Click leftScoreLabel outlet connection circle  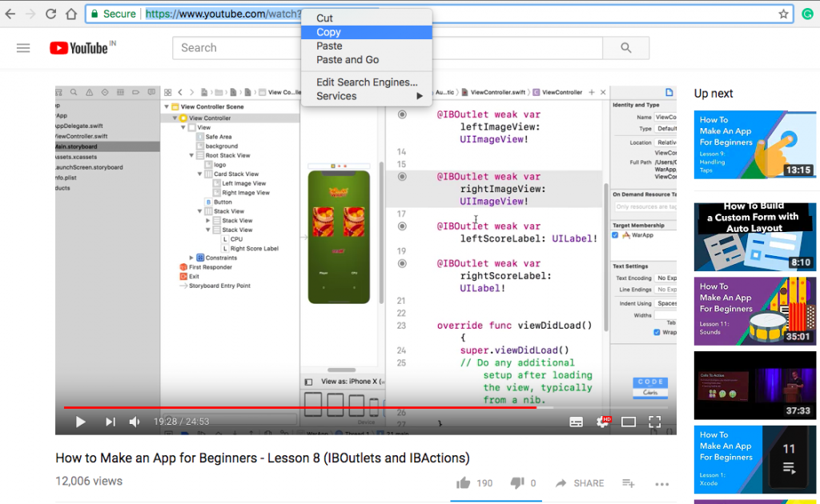402,226
